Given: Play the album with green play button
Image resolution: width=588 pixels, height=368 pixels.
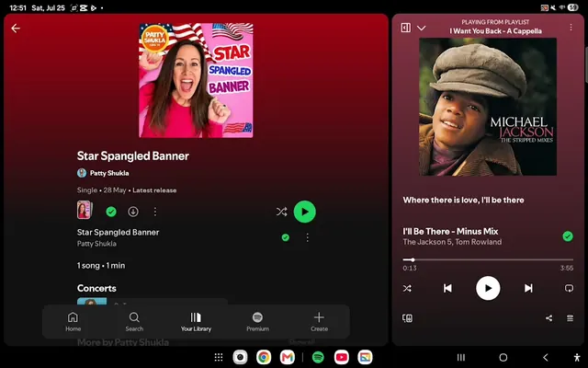Looking at the screenshot, I should pyautogui.click(x=304, y=212).
